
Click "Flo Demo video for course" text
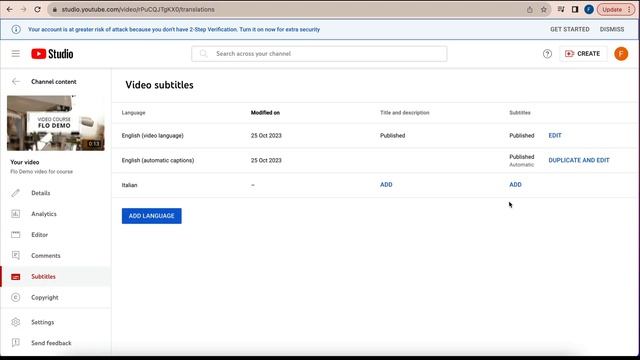(x=42, y=172)
